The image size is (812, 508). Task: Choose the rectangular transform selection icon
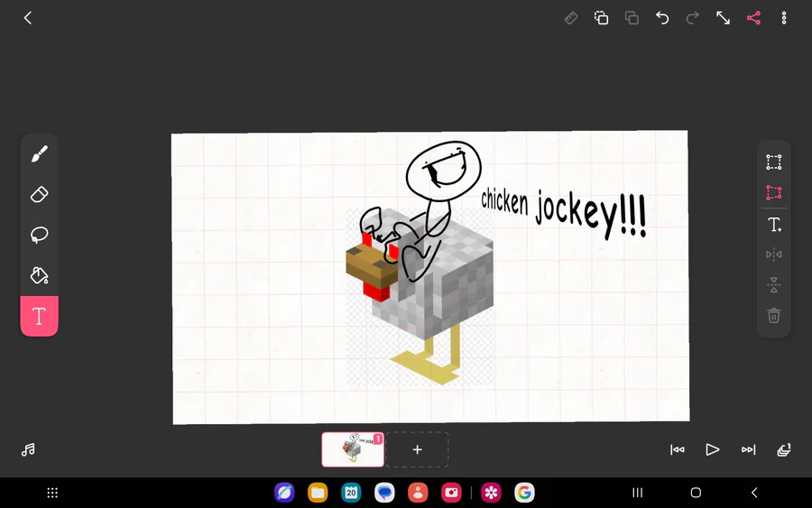pyautogui.click(x=774, y=162)
